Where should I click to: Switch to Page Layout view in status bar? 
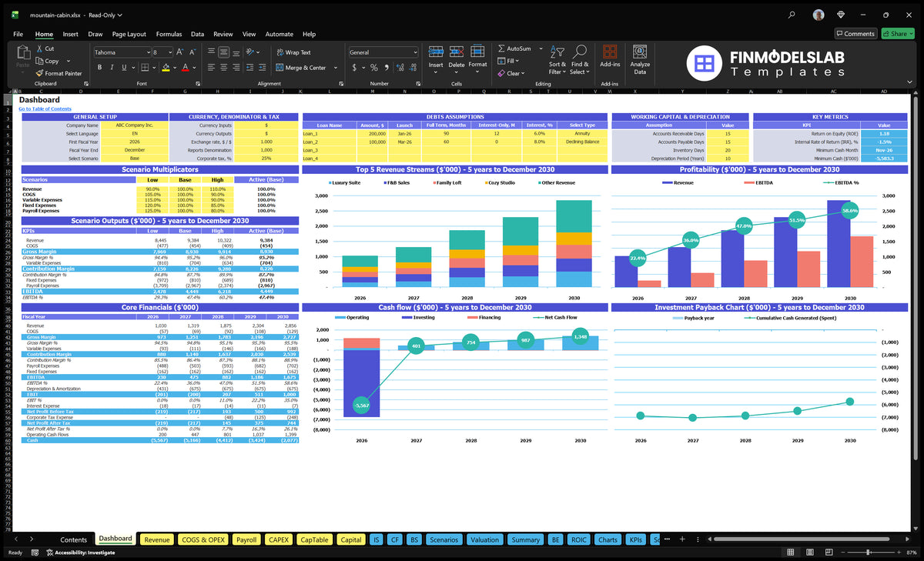coord(808,553)
